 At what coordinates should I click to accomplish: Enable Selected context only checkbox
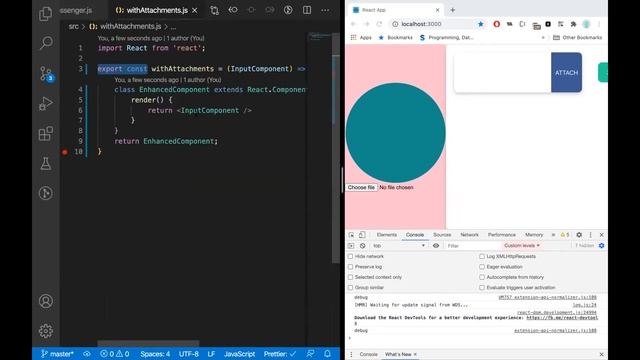tap(350, 277)
